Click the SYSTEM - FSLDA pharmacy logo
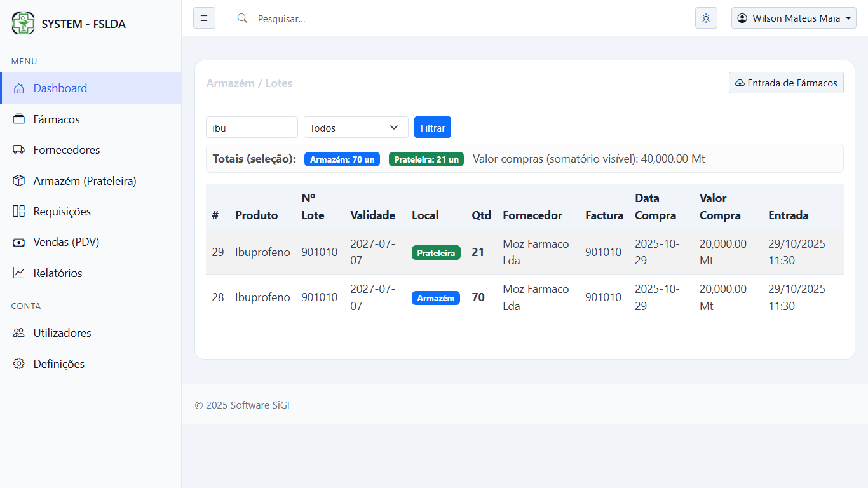The image size is (868, 488). 24,24
